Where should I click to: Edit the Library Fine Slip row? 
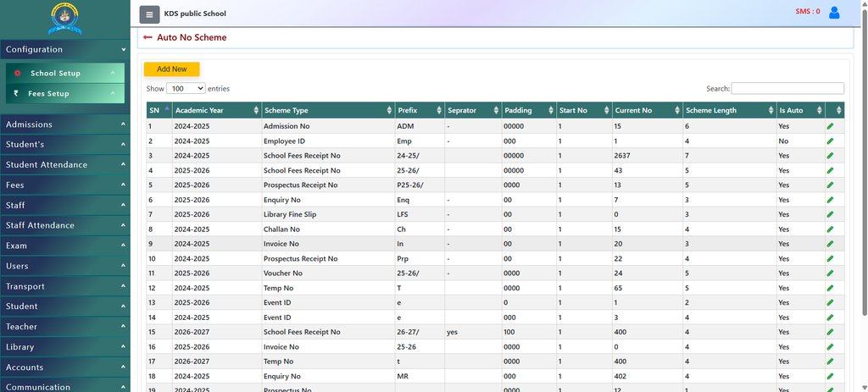830,214
